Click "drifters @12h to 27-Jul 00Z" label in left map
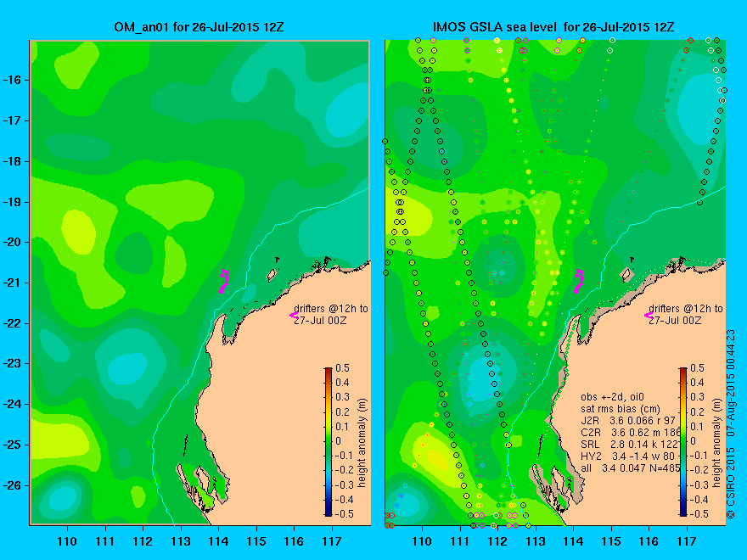This screenshot has width=747, height=560. (330, 314)
